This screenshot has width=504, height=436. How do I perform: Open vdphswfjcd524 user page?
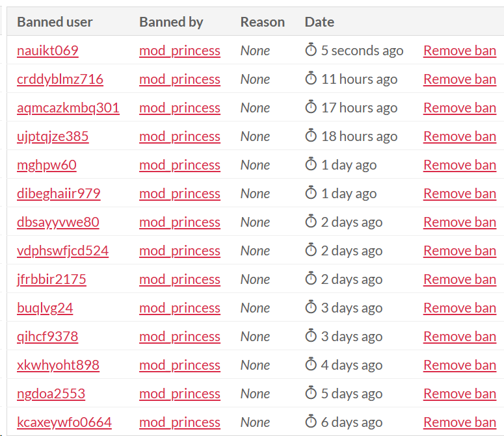coord(62,251)
